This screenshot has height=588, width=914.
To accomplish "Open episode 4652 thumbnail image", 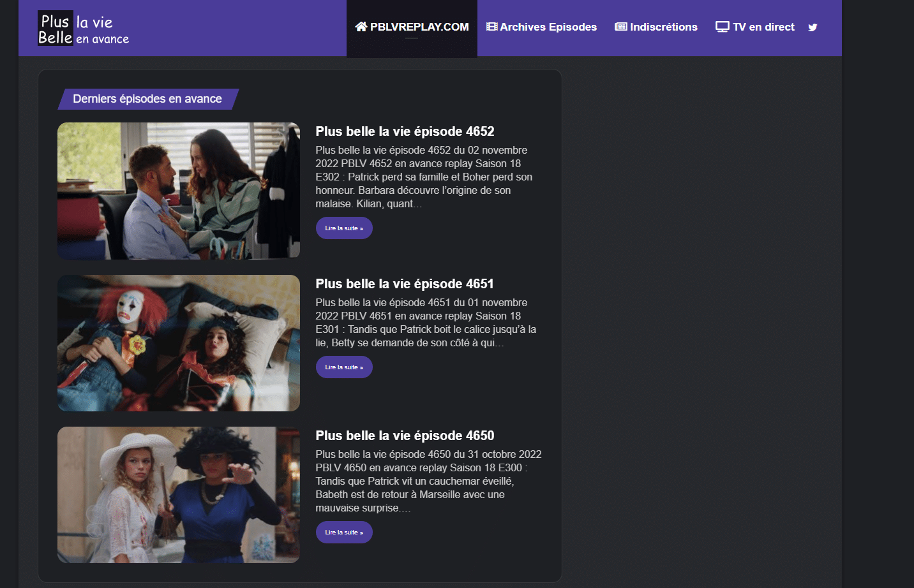I will point(179,191).
